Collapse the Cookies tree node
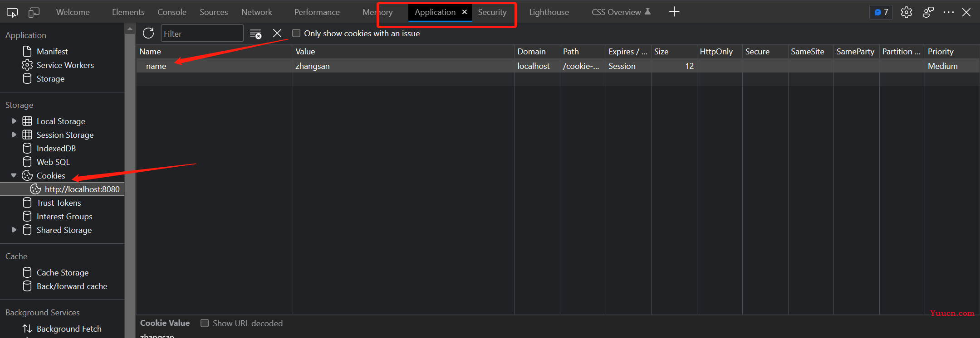Image resolution: width=980 pixels, height=338 pixels. point(14,175)
